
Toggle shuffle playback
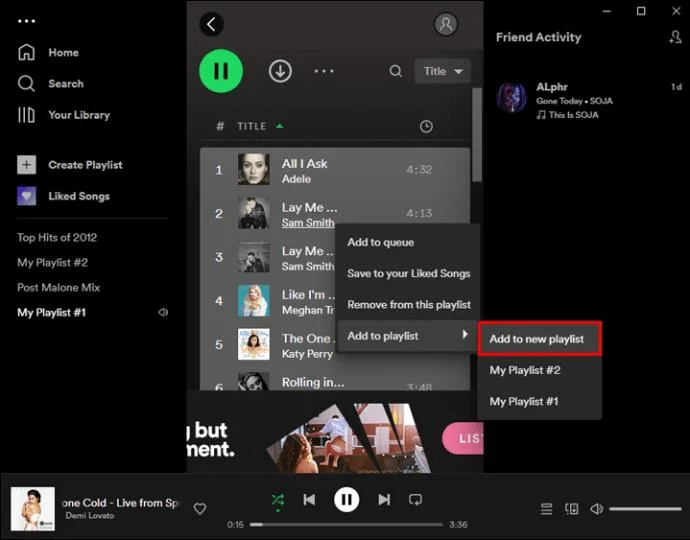278,500
